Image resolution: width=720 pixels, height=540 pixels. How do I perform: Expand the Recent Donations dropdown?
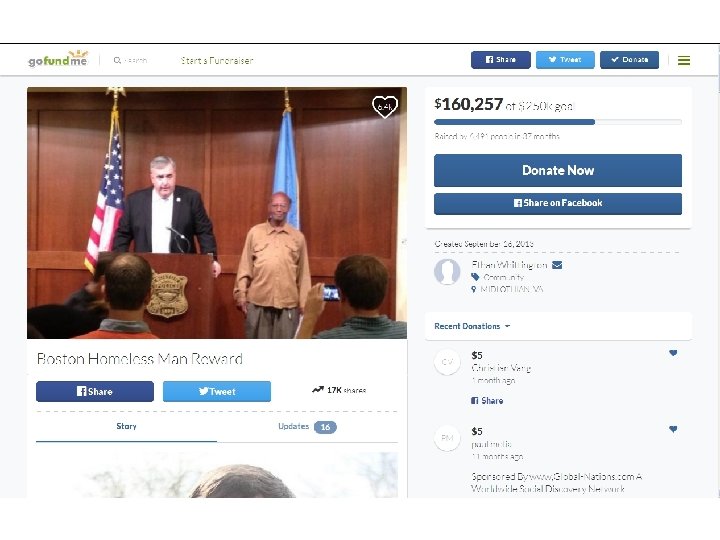472,326
